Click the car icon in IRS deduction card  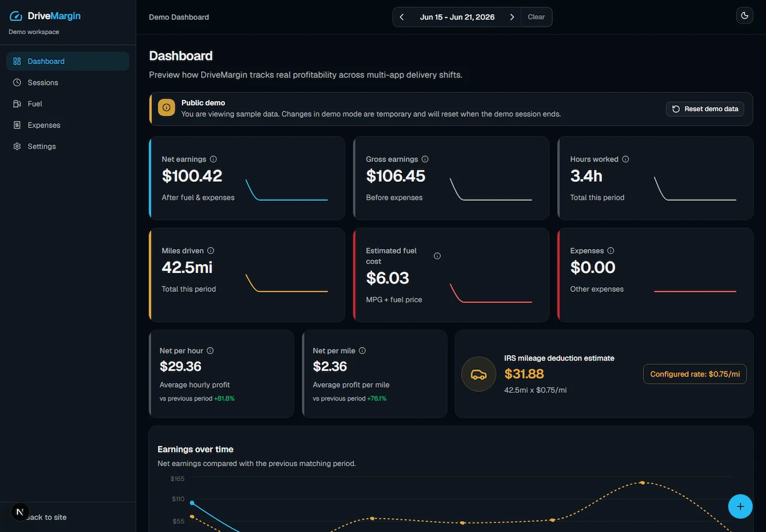[478, 374]
